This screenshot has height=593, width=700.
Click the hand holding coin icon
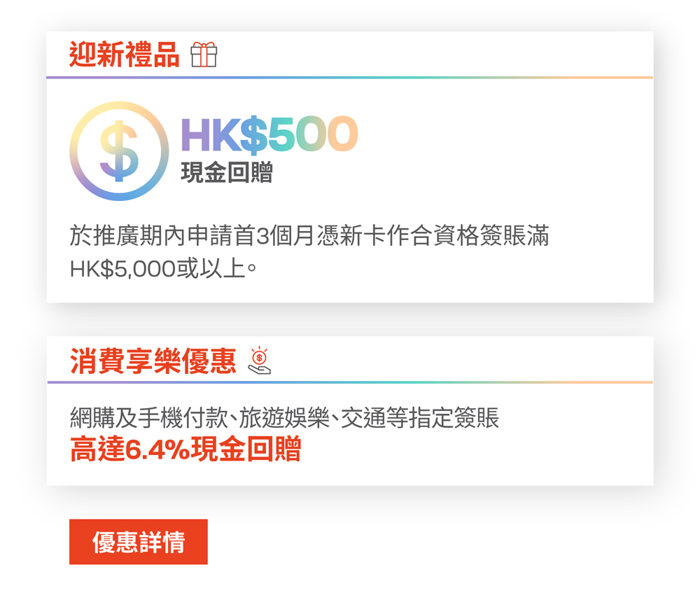click(260, 361)
